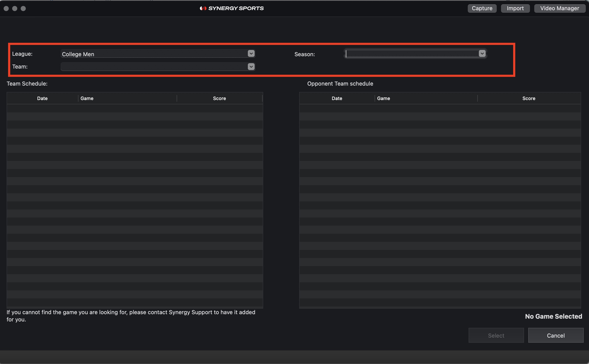
Task: Sort Opponent Team schedule by Game column
Action: [426, 98]
